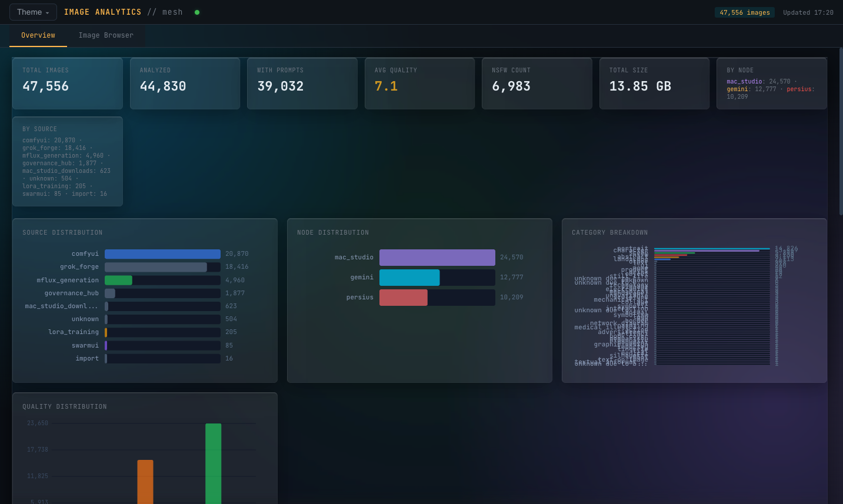Click the mac_studio link in By Node card
Image resolution: width=843 pixels, height=504 pixels.
[x=744, y=82]
